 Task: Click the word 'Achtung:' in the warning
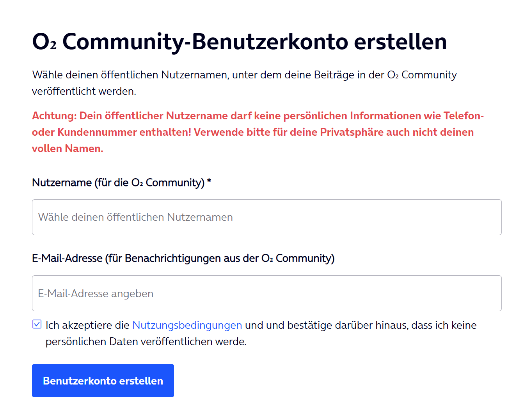pyautogui.click(x=54, y=116)
